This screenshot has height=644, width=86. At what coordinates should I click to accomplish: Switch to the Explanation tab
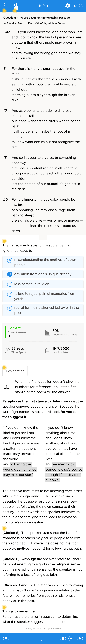pos(15,371)
